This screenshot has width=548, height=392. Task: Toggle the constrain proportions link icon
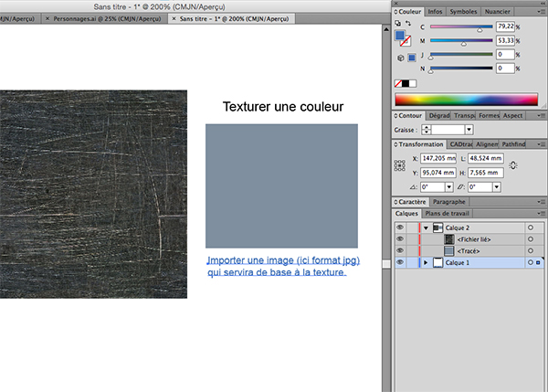pyautogui.click(x=512, y=164)
